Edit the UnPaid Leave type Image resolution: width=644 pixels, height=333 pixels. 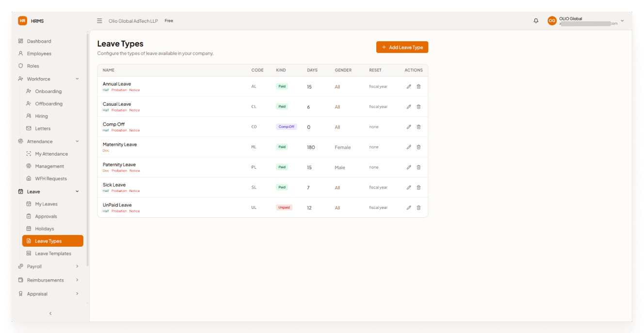pyautogui.click(x=409, y=207)
